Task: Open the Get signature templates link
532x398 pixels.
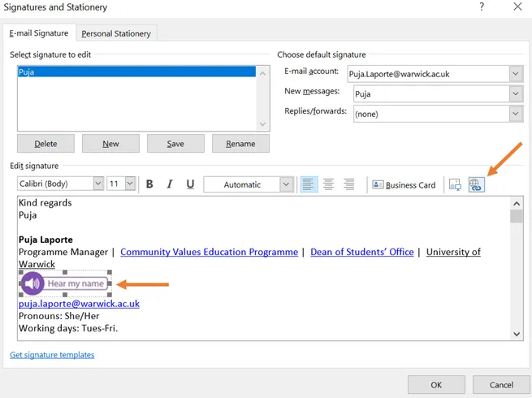Action: 52,355
